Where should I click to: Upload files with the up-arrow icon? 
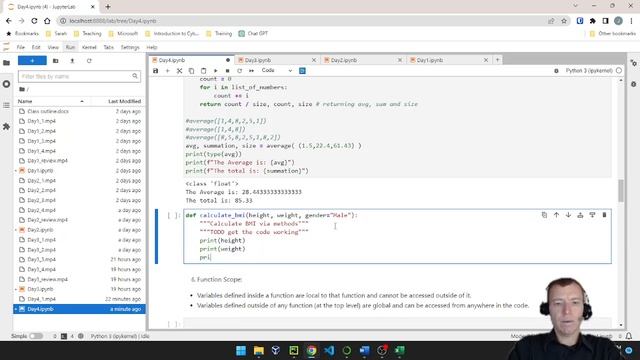(72, 61)
